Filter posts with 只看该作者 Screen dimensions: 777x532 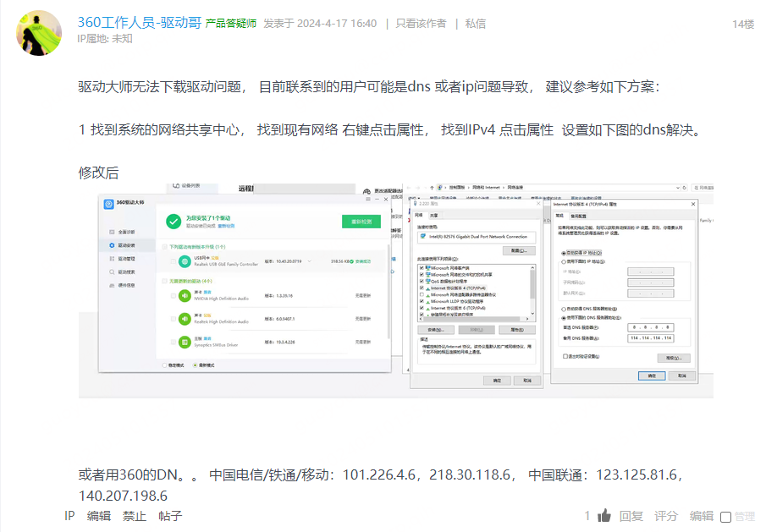421,24
